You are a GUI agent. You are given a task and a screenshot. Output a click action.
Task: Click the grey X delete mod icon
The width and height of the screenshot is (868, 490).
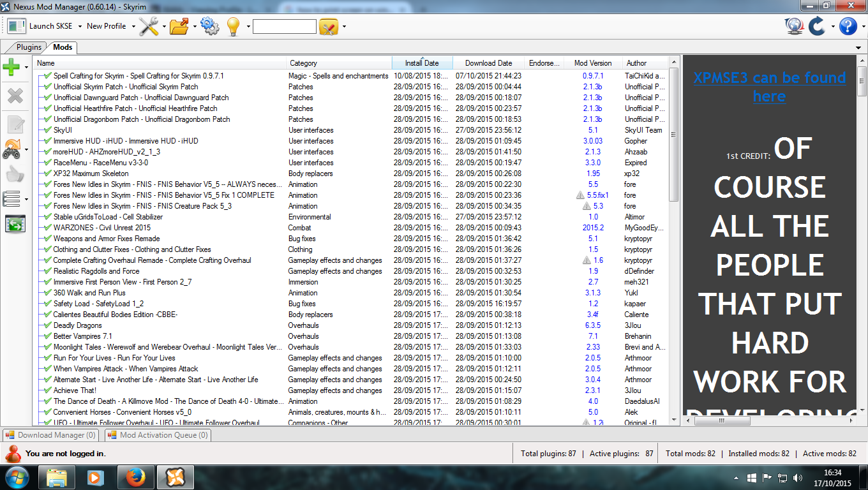tap(15, 96)
